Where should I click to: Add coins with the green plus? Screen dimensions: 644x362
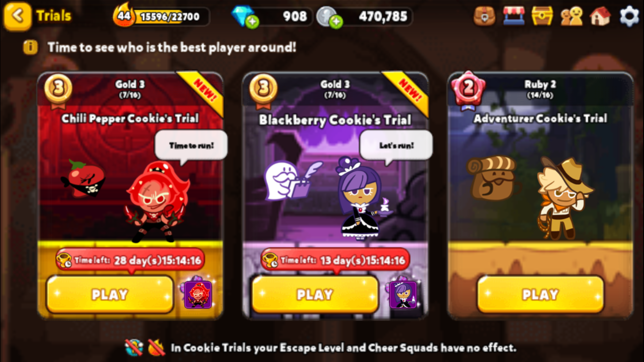[x=336, y=22]
